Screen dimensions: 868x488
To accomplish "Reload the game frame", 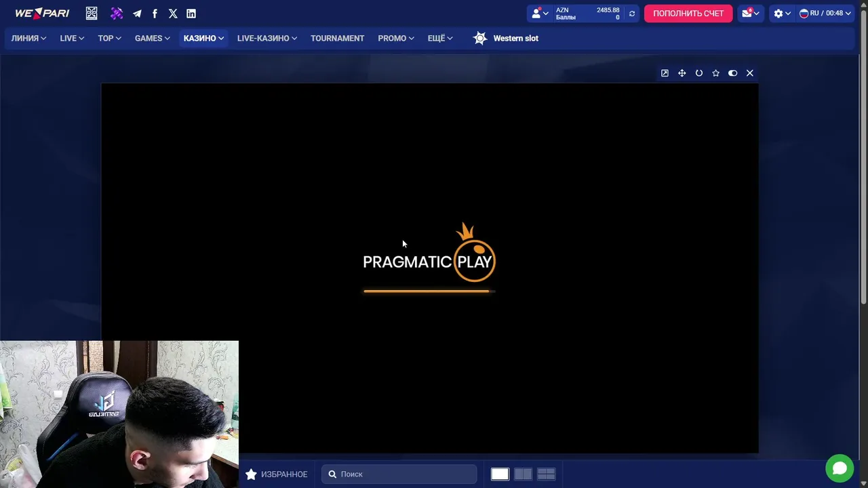I will tap(698, 73).
